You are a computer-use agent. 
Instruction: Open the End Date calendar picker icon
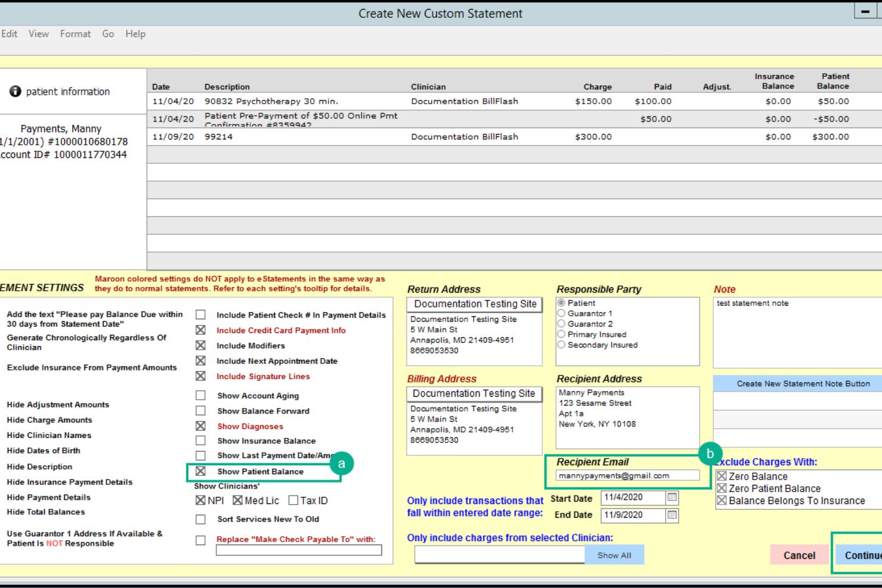(x=672, y=515)
